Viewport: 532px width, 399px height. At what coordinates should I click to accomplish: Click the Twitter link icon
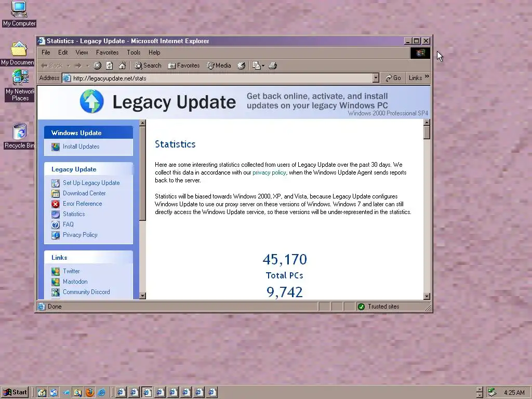[55, 271]
